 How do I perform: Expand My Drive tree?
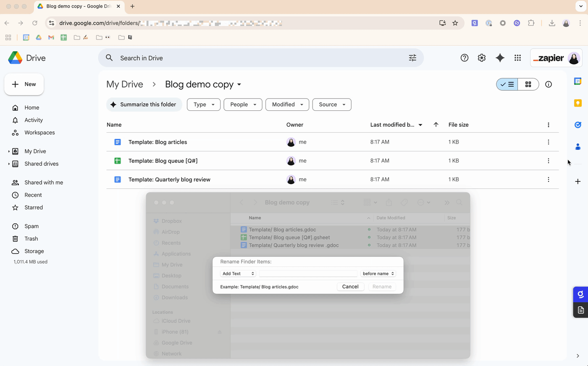[x=9, y=152]
